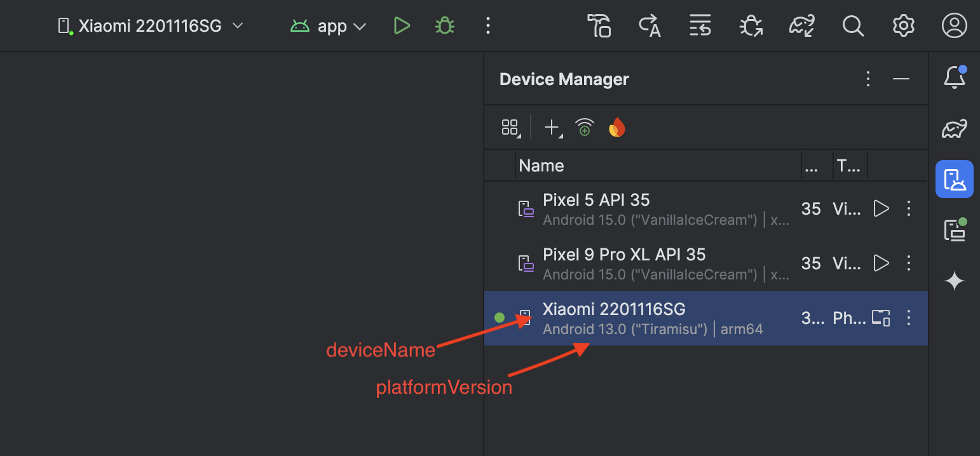Pair a device using the Wi-Fi icon
This screenshot has width=980, height=456.
(584, 128)
